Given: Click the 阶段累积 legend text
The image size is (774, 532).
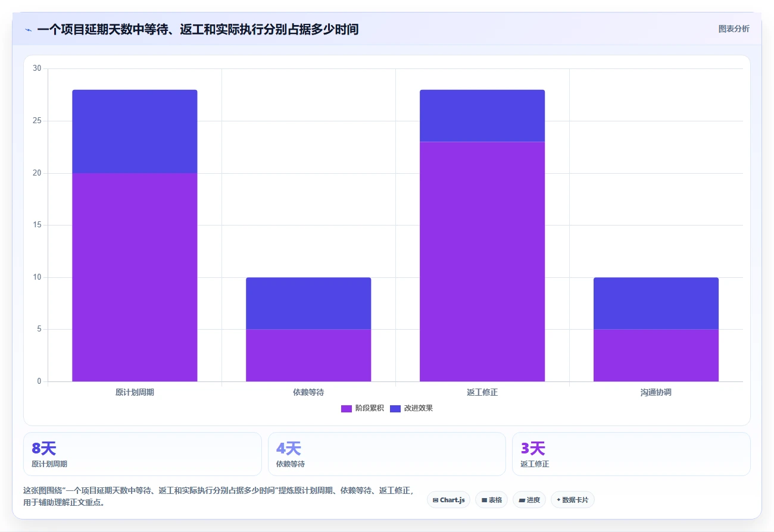Looking at the screenshot, I should pyautogui.click(x=370, y=408).
